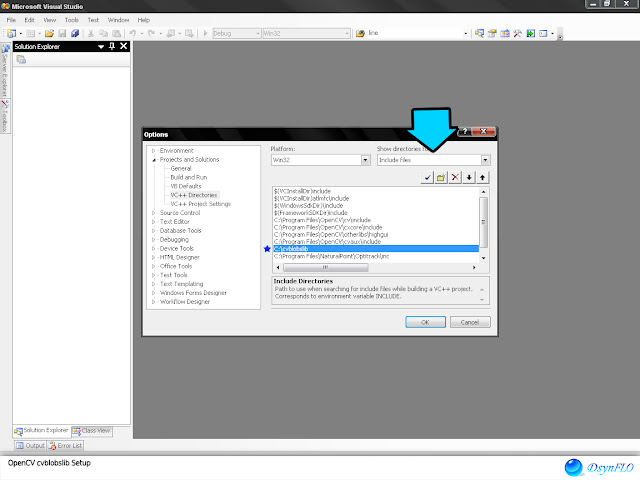Click the Navigate Forward toolbar icon
The height and width of the screenshot is (480, 640).
(189, 33)
